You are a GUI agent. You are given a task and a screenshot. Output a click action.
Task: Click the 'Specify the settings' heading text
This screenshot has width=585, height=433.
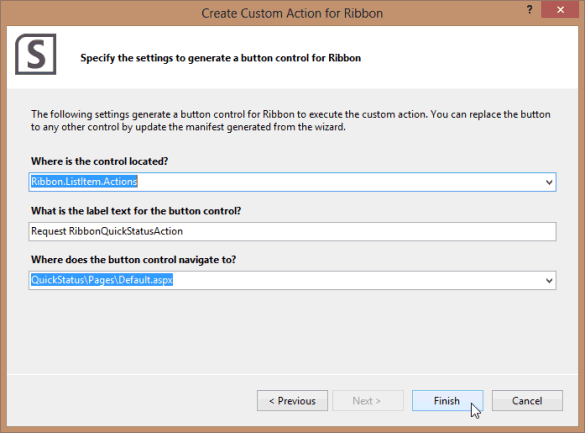[x=220, y=58]
